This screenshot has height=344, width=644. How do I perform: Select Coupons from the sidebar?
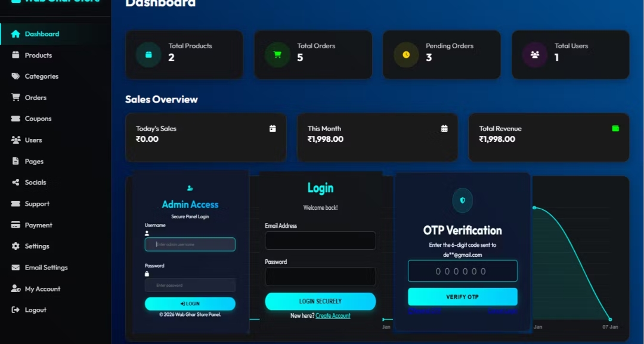tap(38, 119)
